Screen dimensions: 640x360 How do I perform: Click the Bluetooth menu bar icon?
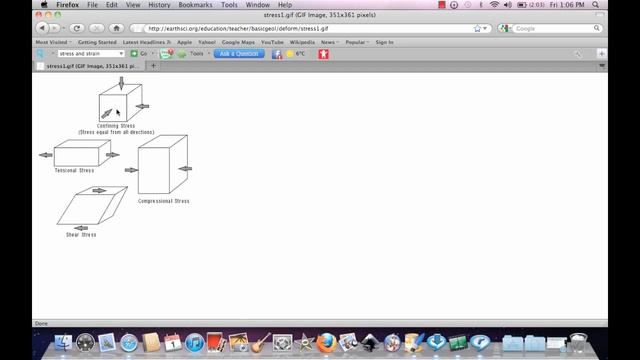pyautogui.click(x=481, y=5)
